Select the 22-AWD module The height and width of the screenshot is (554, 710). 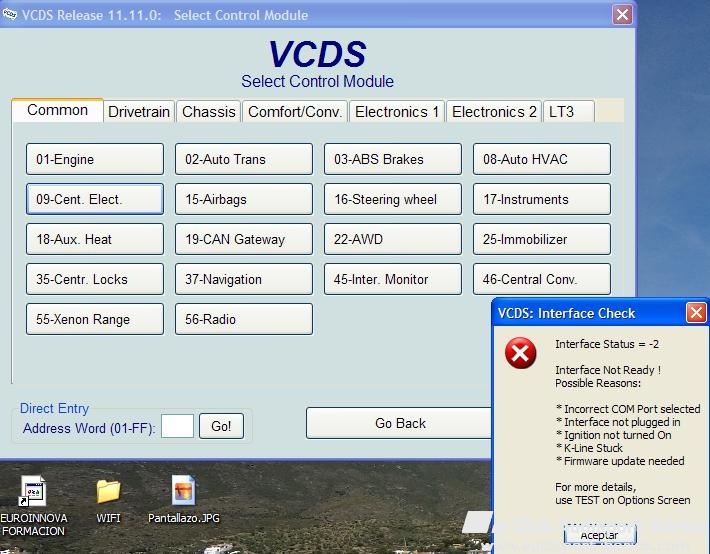[393, 239]
